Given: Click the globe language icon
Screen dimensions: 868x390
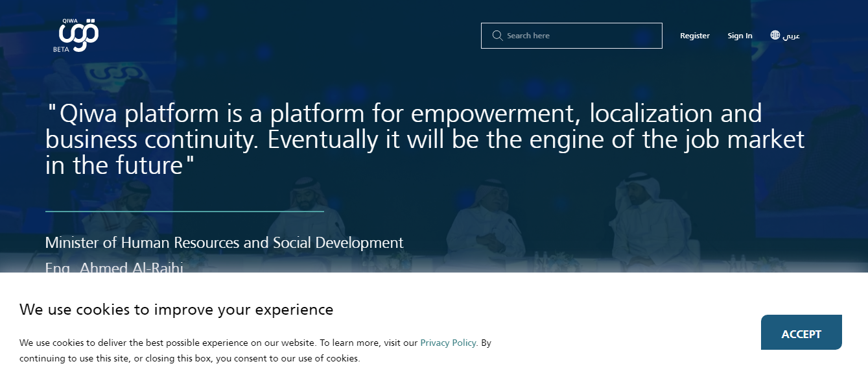Looking at the screenshot, I should [x=775, y=35].
